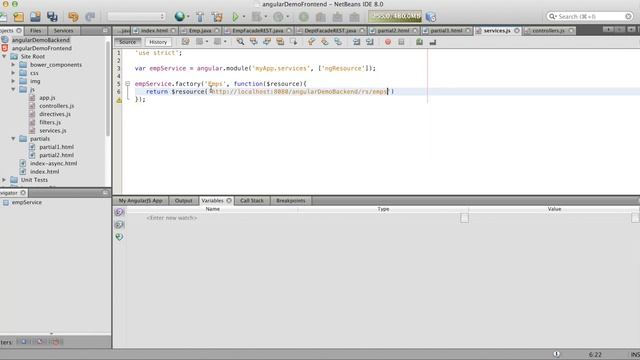Image resolution: width=640 pixels, height=360 pixels.
Task: Expand the img folder
Action: click(13, 81)
